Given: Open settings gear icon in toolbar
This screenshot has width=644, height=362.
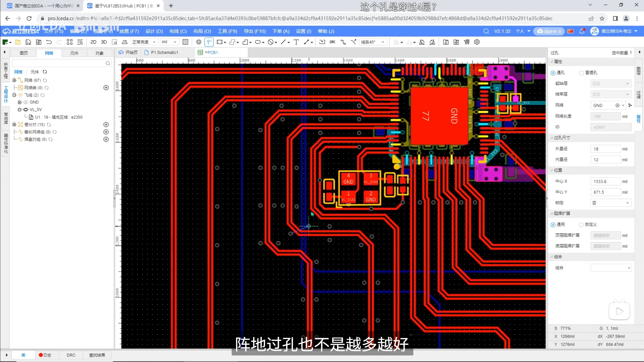Looking at the screenshot, I should 477,42.
